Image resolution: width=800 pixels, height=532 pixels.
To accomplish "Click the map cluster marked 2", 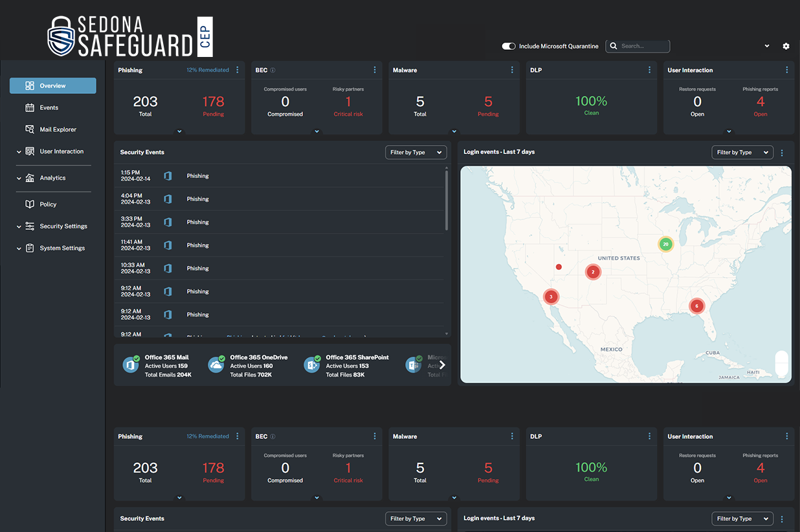I will [593, 272].
